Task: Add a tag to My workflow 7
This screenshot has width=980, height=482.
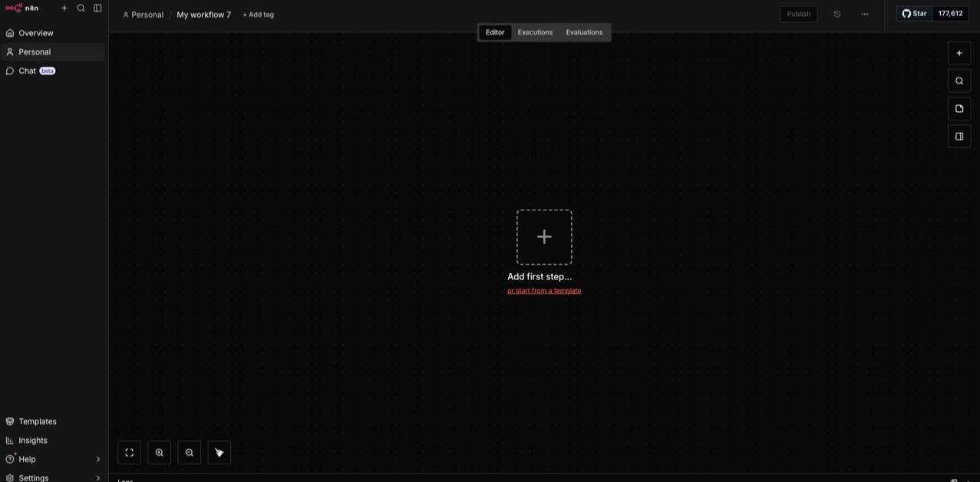Action: pyautogui.click(x=258, y=14)
